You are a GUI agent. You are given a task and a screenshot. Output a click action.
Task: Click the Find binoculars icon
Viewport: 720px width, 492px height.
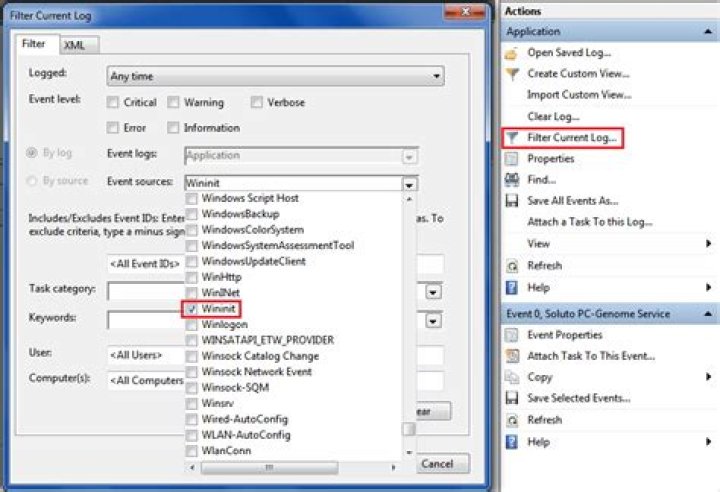(512, 180)
